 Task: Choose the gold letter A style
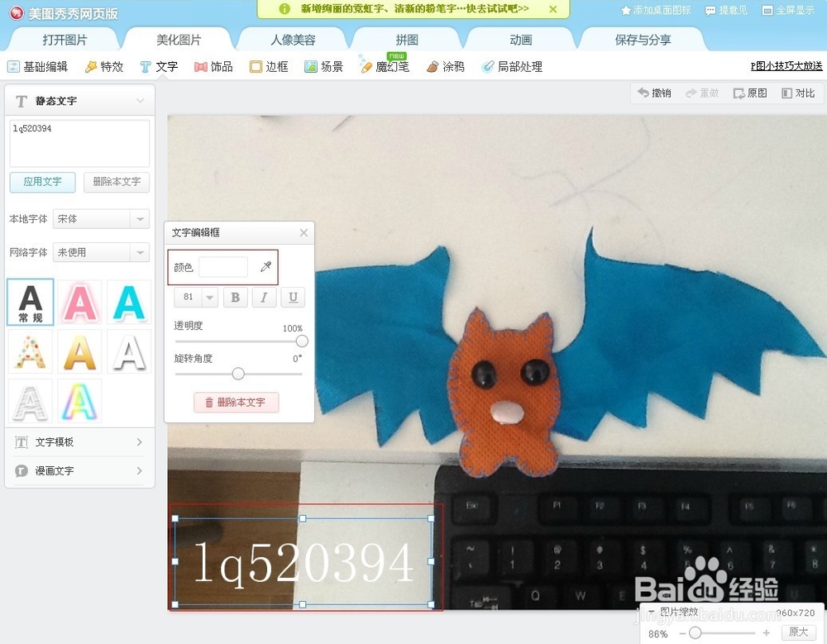pyautogui.click(x=79, y=352)
